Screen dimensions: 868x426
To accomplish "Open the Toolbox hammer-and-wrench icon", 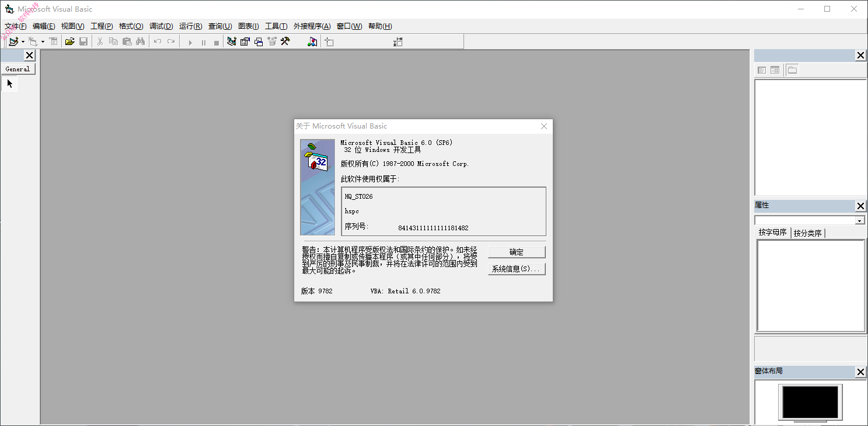I will click(285, 41).
